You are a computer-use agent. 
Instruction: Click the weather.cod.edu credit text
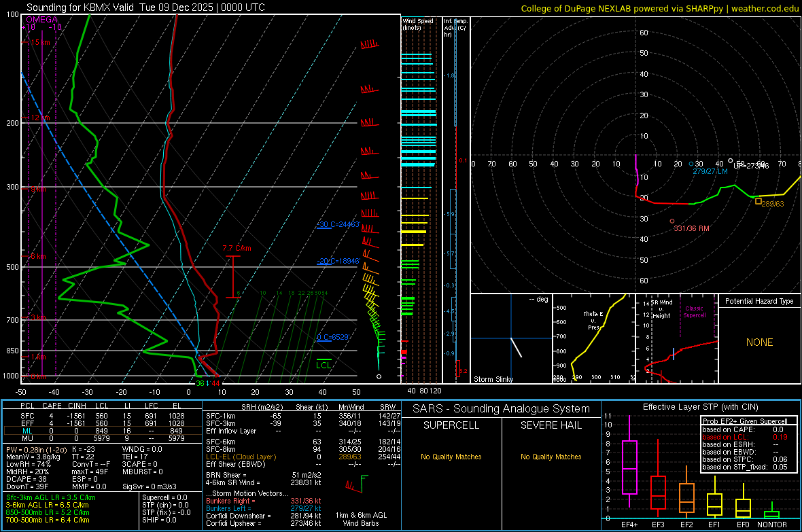(x=765, y=9)
